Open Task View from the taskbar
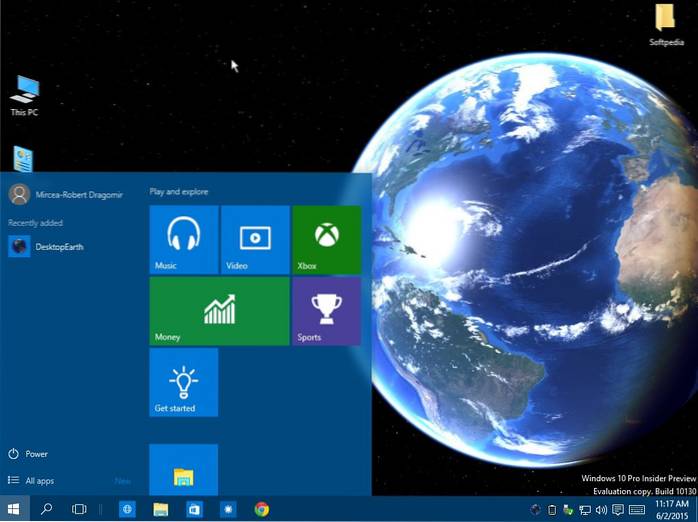The height and width of the screenshot is (522, 698). [79, 509]
